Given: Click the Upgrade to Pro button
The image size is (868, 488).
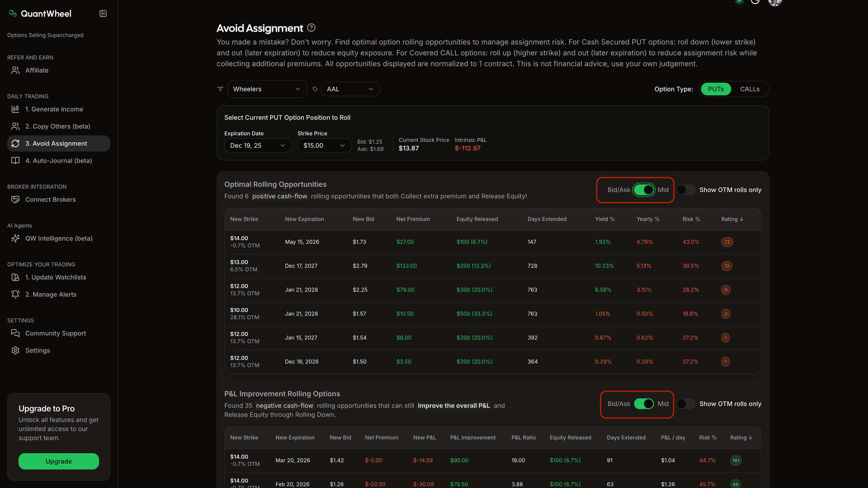Looking at the screenshot, I should 58,461.
